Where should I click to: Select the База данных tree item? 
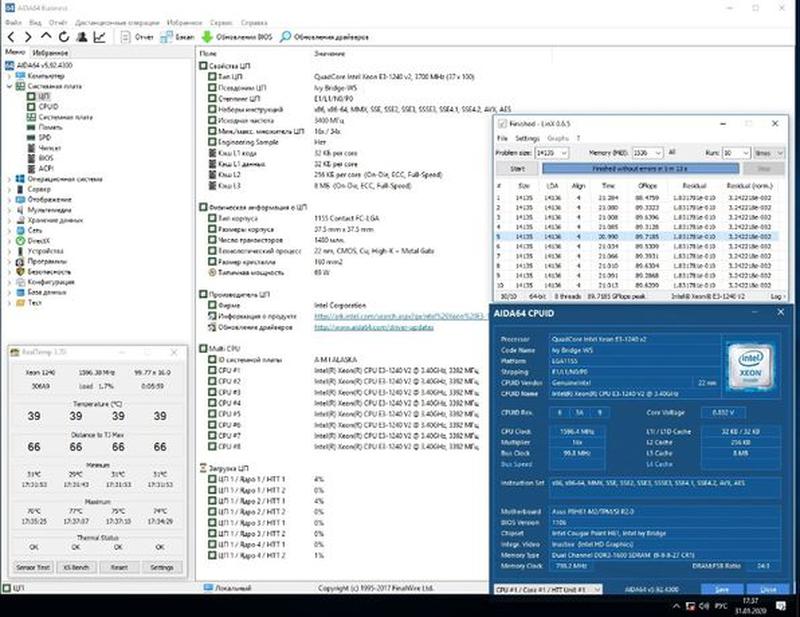[41, 292]
